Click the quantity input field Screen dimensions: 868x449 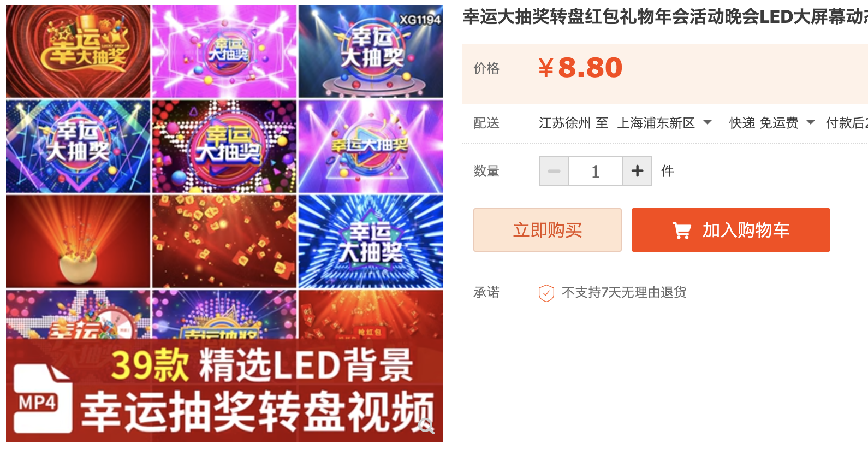pos(596,171)
